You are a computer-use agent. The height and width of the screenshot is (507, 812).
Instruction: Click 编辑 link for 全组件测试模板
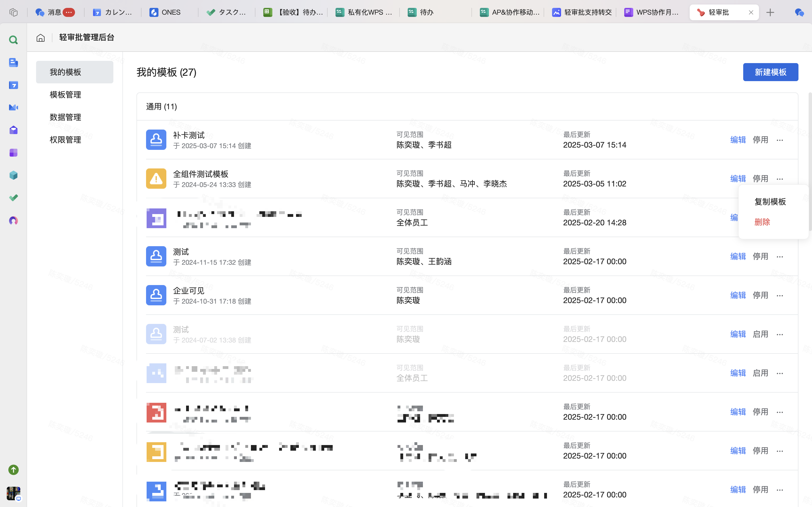click(738, 179)
